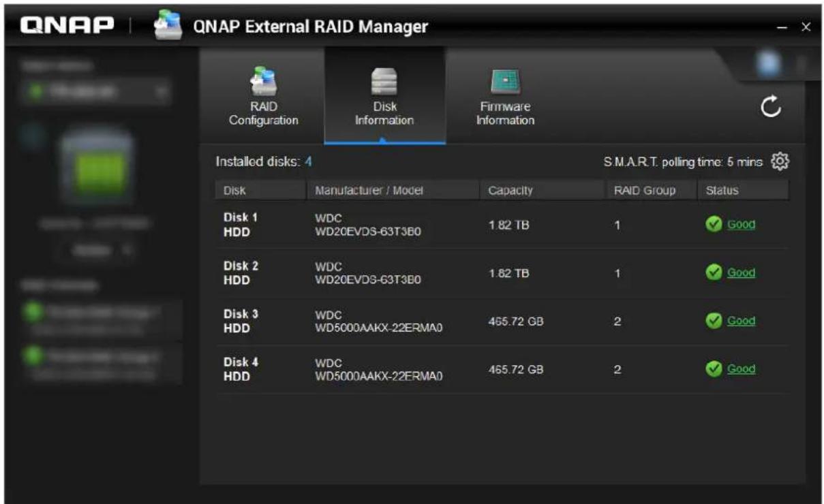Select the Disk 1 HDD label
Viewport: 824px width, 504px height.
[241, 225]
